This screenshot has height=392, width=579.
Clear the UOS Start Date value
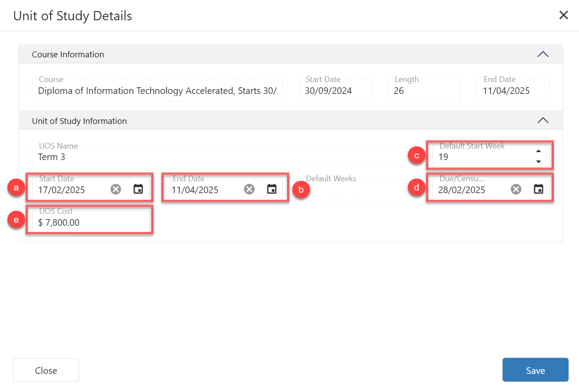pos(116,189)
